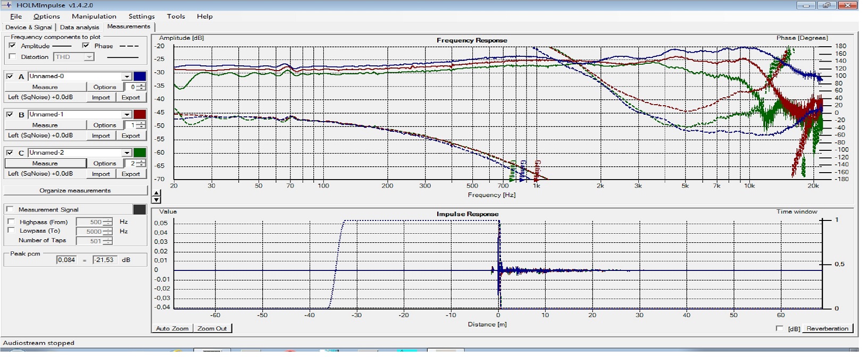Viewport: 868px width, 357px height.
Task: Click the green color swatch for measurement C
Action: [139, 152]
